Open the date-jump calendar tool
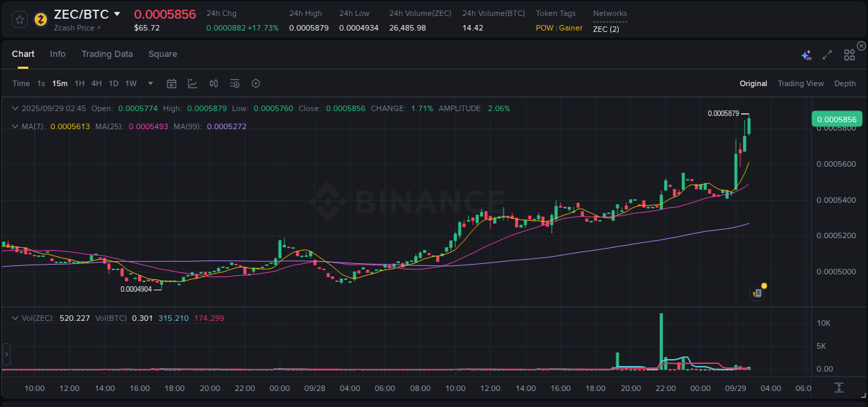 pyautogui.click(x=172, y=83)
